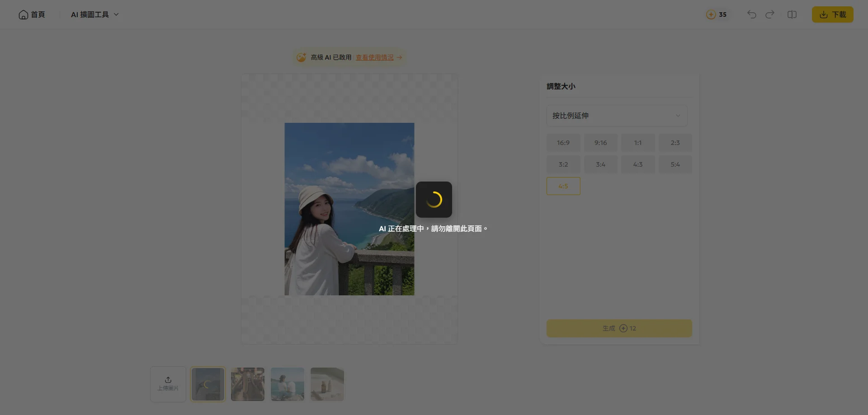Click the chevron on the resize mode selector
The height and width of the screenshot is (415, 868).
(678, 116)
